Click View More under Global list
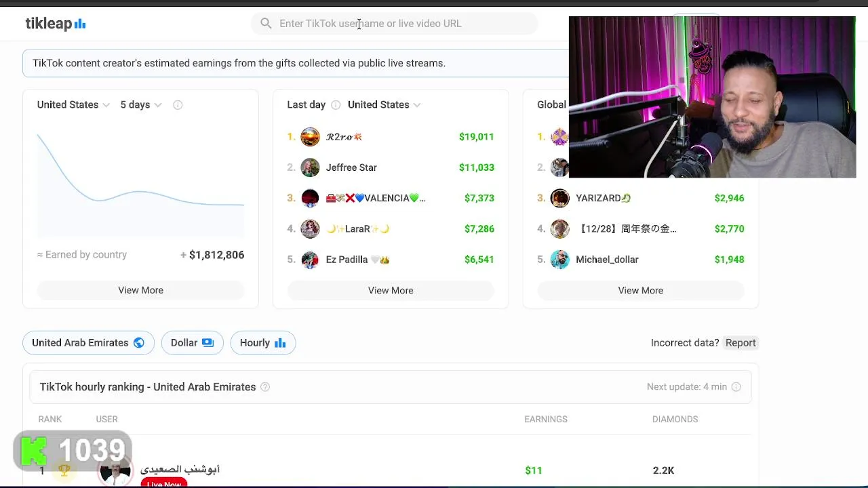The height and width of the screenshot is (488, 868). (x=641, y=290)
